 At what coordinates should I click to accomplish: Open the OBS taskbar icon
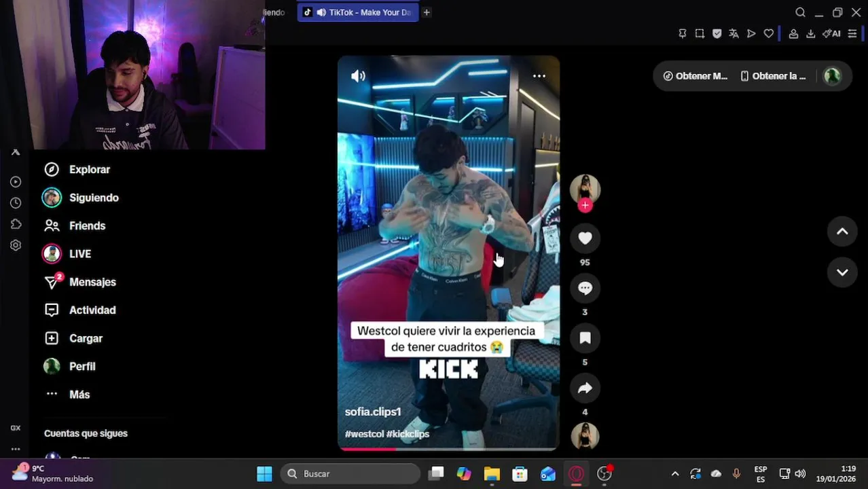[604, 473]
